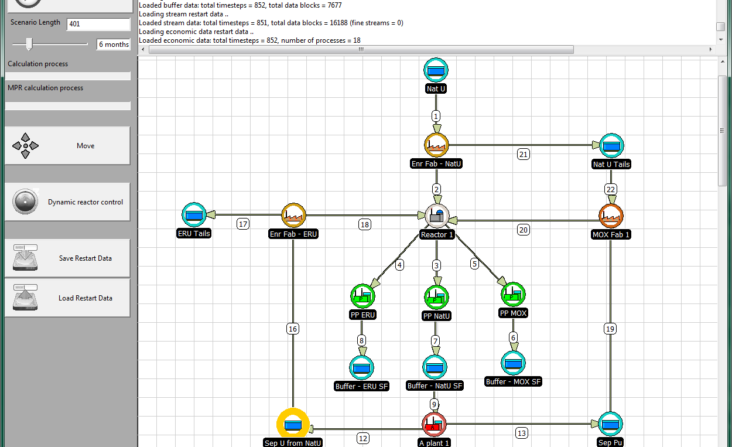732x447 pixels.
Task: Open Dynamic reactor control
Action: 68,202
